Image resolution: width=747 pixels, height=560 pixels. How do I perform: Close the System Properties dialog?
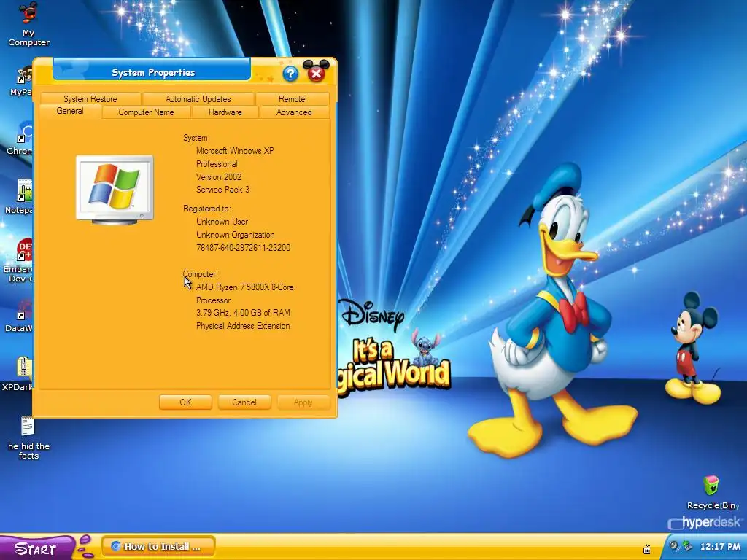coord(316,74)
